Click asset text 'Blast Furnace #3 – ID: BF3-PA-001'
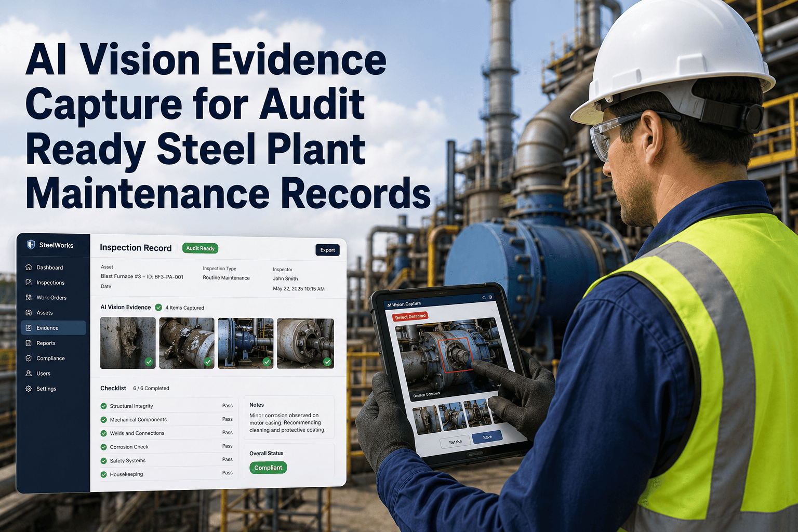The image size is (798, 532). click(x=142, y=276)
